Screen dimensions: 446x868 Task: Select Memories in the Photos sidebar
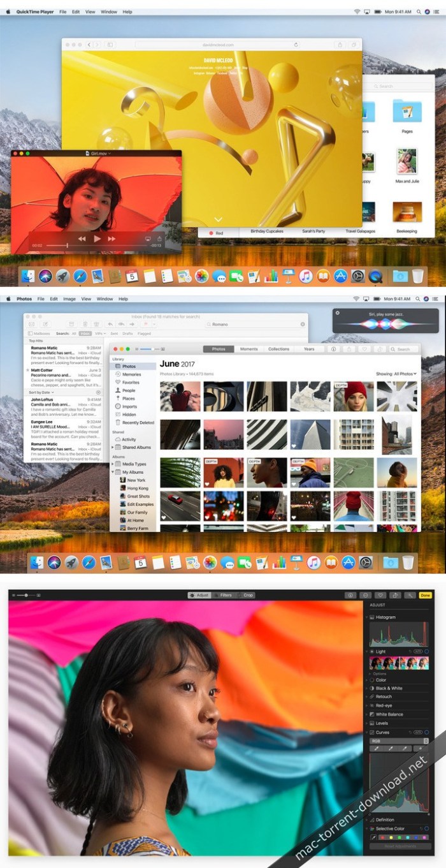click(x=131, y=374)
